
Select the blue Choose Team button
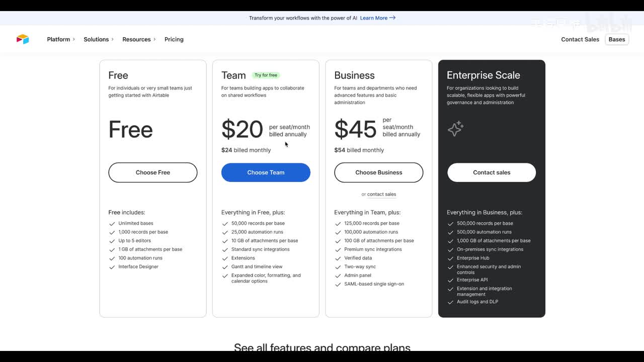point(266,172)
